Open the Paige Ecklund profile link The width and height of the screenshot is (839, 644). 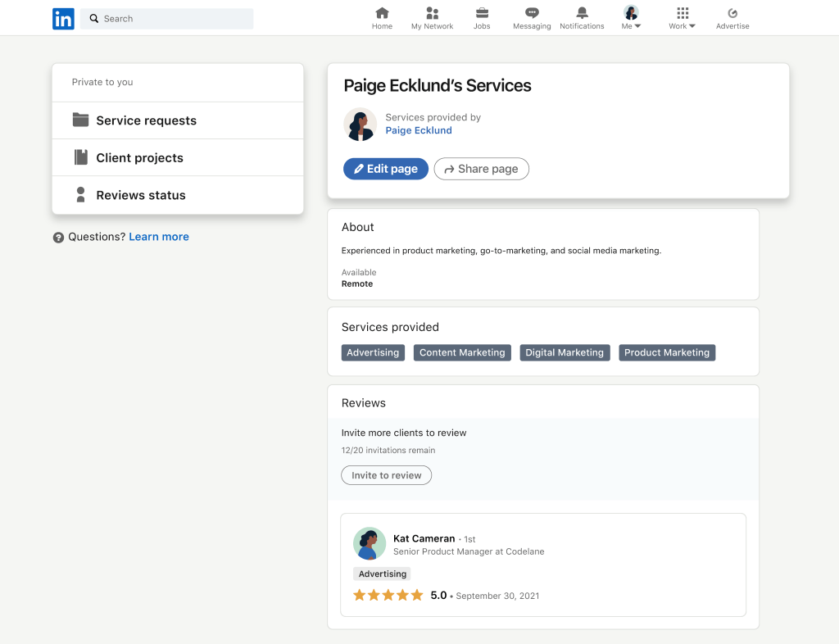pos(418,130)
